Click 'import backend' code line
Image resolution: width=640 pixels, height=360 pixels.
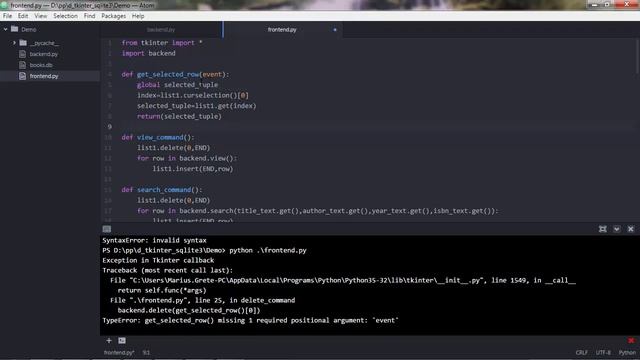click(x=149, y=53)
